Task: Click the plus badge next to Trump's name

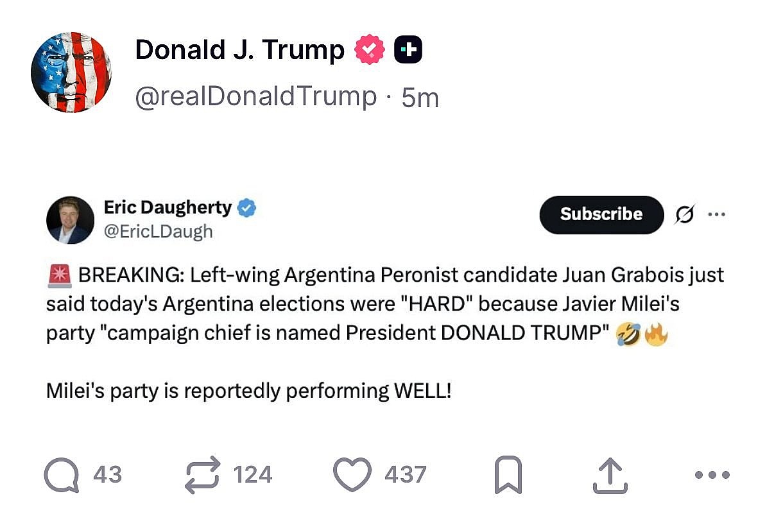Action: [408, 50]
